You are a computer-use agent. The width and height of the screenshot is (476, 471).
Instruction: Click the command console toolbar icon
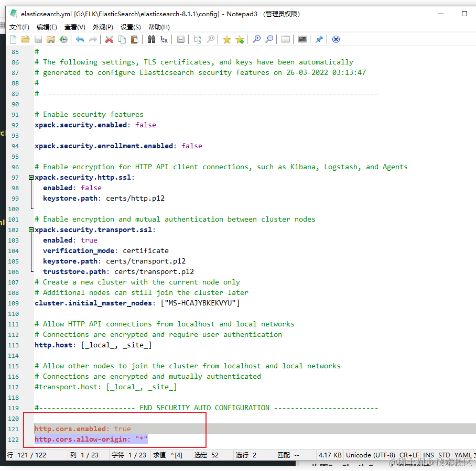tap(302, 39)
